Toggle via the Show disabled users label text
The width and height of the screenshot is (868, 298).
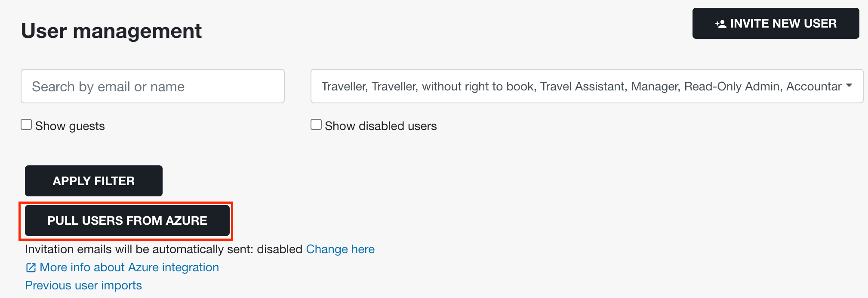click(x=381, y=126)
